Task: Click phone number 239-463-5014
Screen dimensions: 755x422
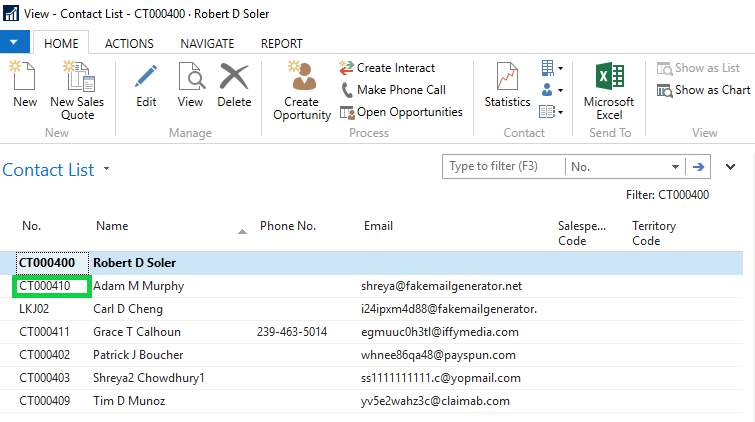Action: [x=292, y=332]
